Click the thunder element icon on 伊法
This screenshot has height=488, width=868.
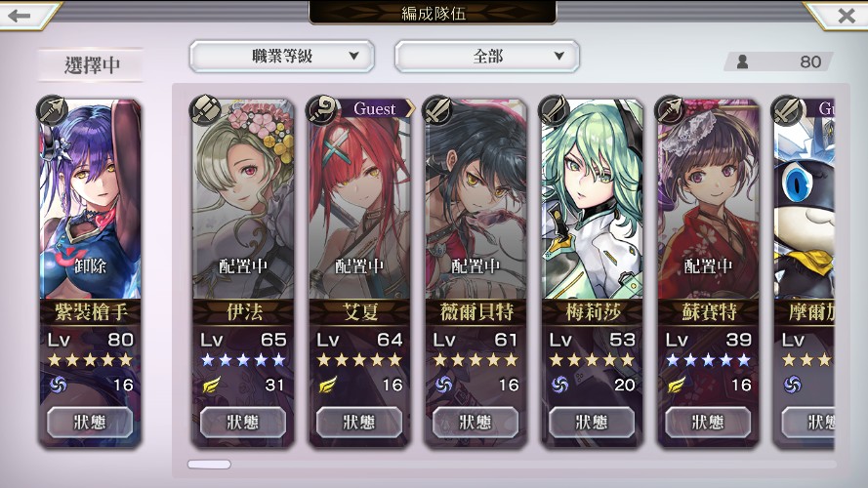(x=211, y=384)
